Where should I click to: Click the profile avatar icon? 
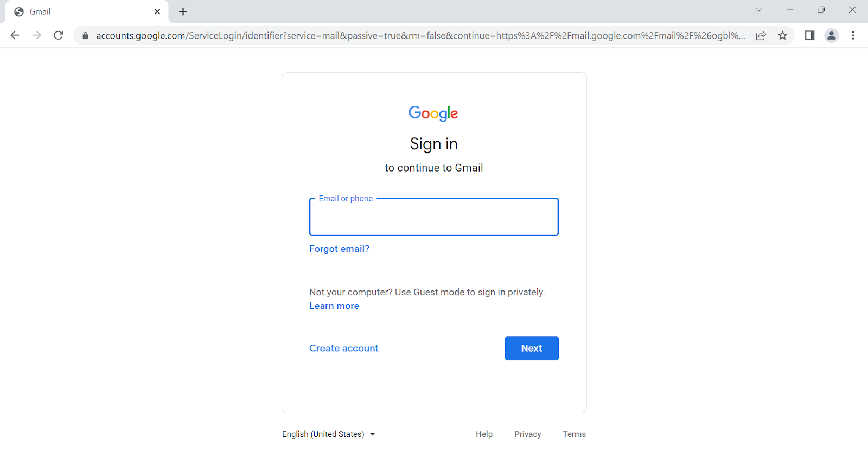tap(831, 35)
